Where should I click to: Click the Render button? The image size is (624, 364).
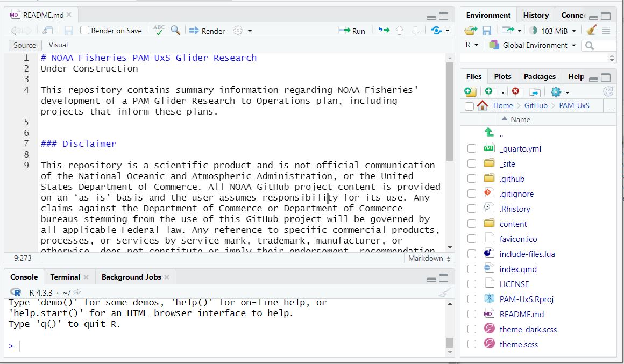(207, 31)
